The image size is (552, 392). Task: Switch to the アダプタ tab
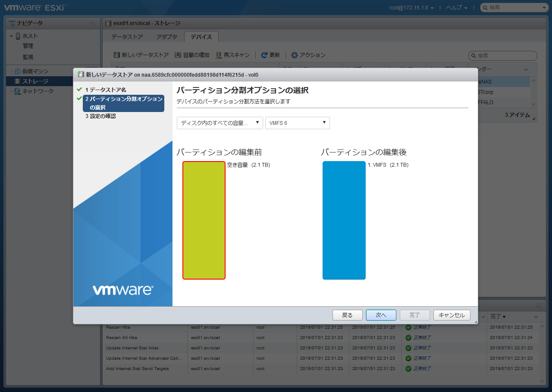click(167, 37)
